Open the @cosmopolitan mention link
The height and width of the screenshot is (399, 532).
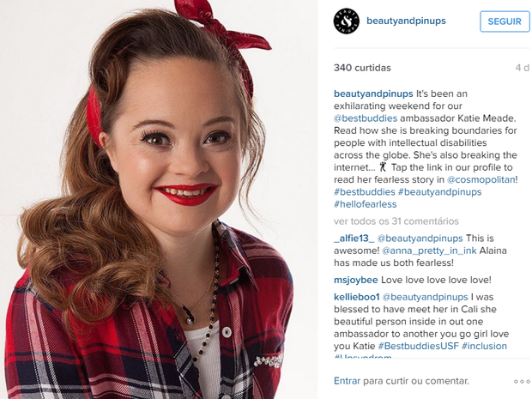point(481,179)
